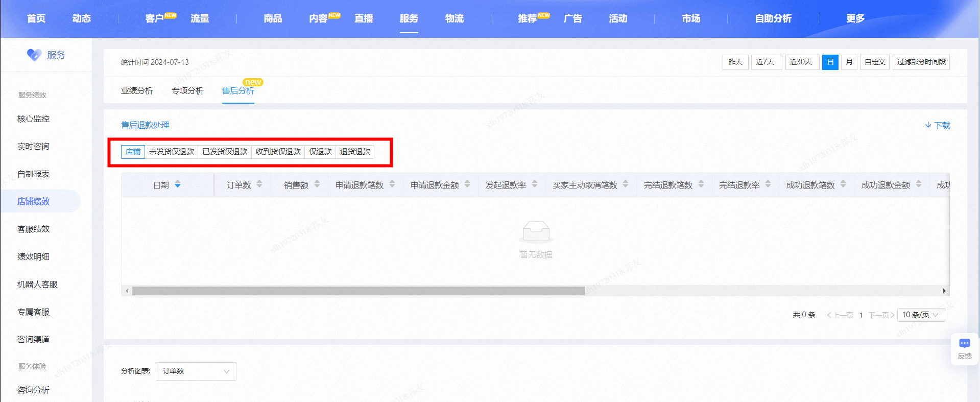Viewport: 980px width, 402px height.
Task: Switch to the 售后分析 tab
Action: (238, 90)
